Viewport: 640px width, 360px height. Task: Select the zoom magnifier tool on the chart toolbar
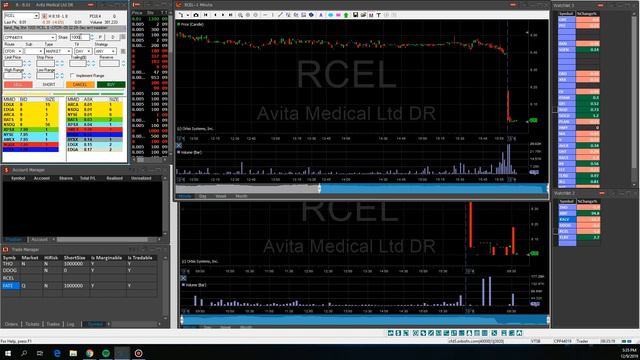[240, 15]
